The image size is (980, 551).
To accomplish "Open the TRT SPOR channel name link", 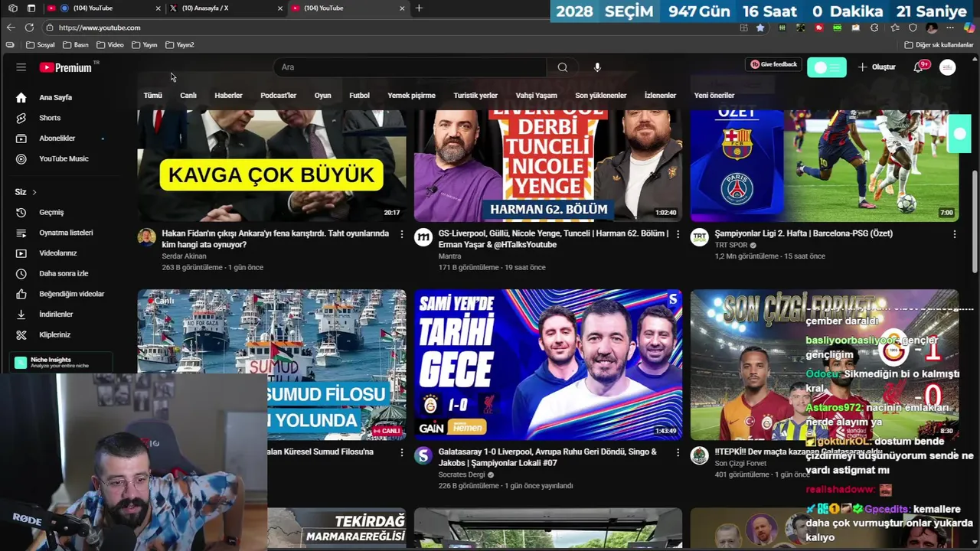I will (731, 245).
